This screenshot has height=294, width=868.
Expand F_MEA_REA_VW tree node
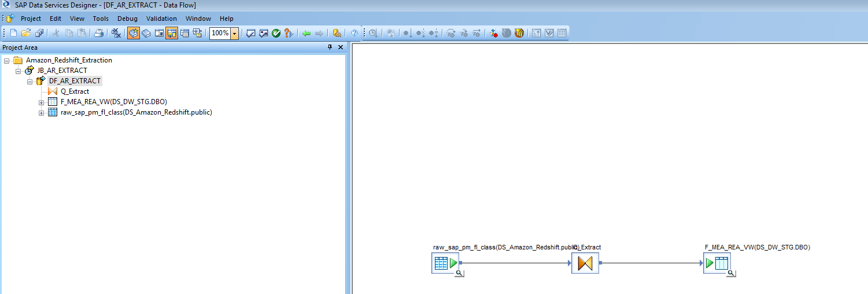(x=42, y=102)
